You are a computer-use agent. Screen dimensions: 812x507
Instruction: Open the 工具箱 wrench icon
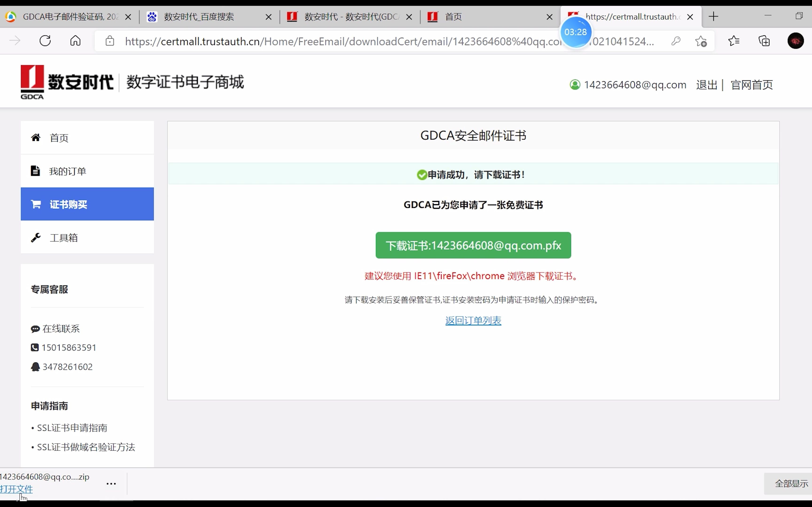point(36,237)
